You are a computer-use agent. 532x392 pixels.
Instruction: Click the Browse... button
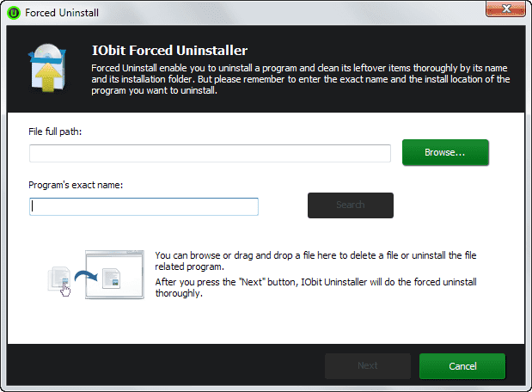(445, 152)
